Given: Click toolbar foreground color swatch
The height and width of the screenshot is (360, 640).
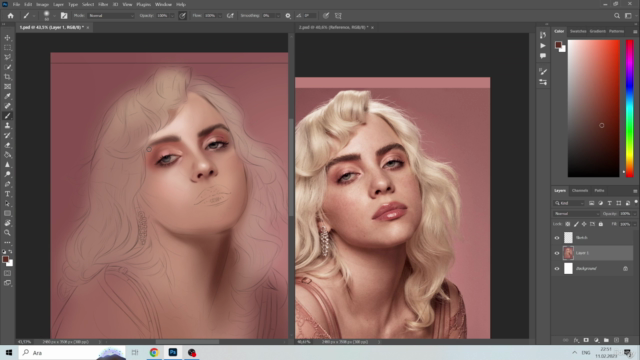Looking at the screenshot, I should coord(5,260).
